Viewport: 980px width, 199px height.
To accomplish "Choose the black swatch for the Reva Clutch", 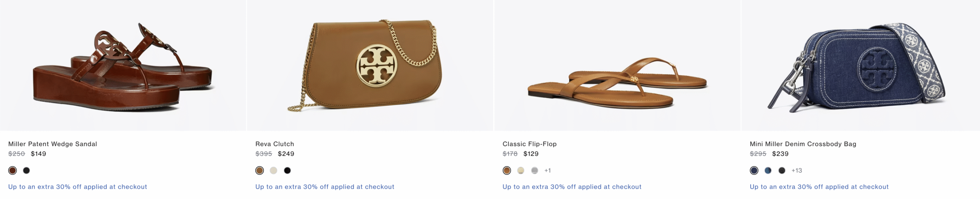I will click(287, 170).
